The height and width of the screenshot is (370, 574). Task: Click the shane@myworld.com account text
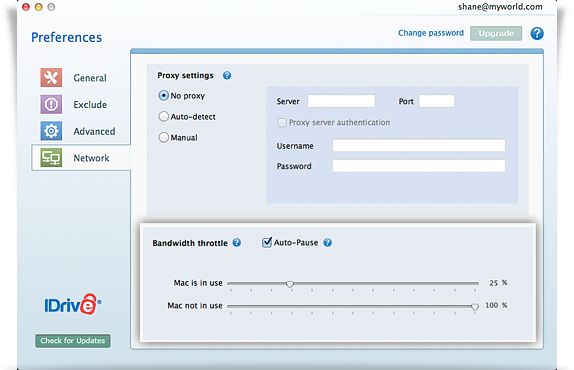[x=500, y=7]
